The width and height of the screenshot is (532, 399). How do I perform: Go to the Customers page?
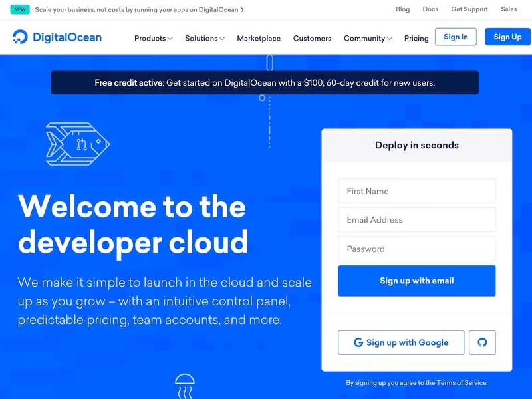312,38
